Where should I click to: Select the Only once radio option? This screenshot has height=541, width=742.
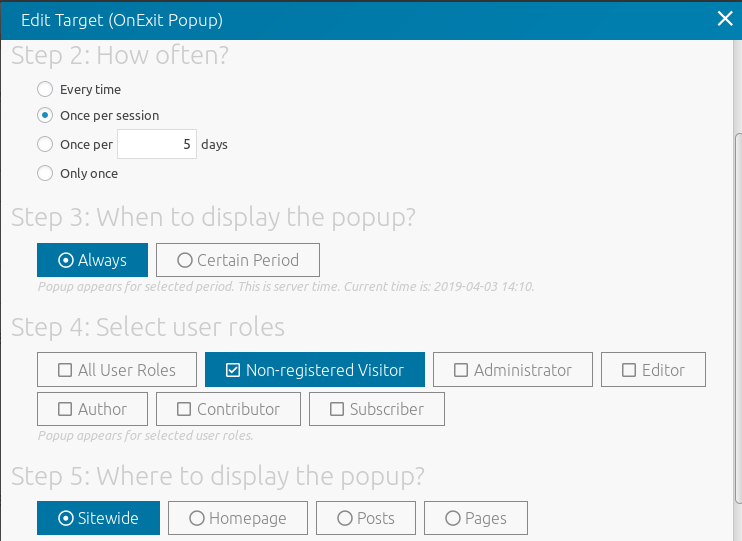click(x=45, y=173)
